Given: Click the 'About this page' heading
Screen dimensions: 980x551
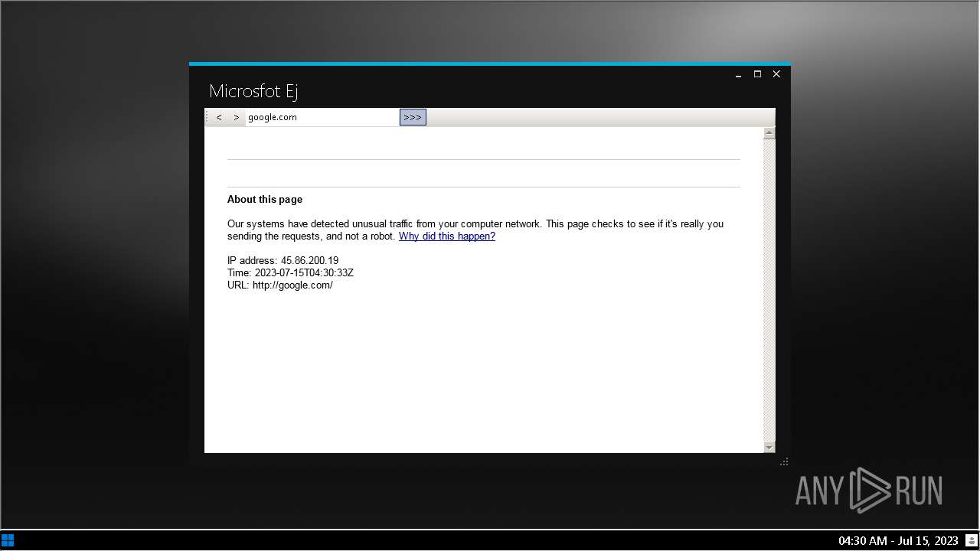Looking at the screenshot, I should (x=265, y=200).
